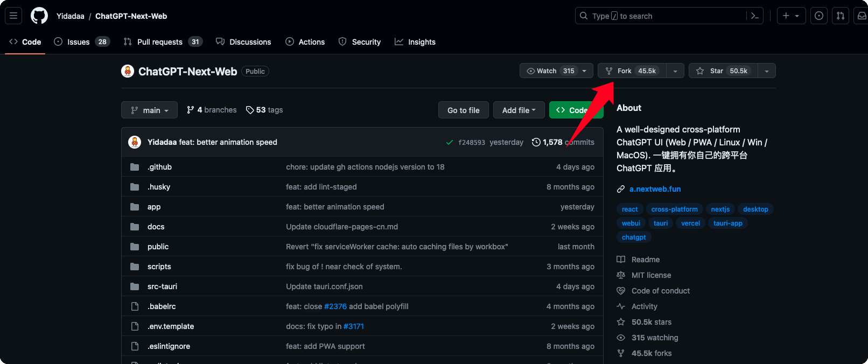Open the notifications inbox icon
The width and height of the screenshot is (868, 364).
[x=862, y=16]
